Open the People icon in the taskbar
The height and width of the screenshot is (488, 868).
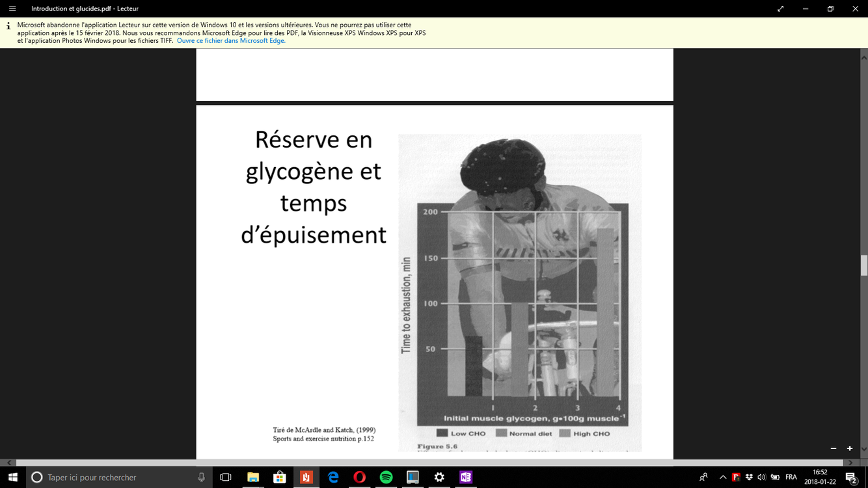pos(703,477)
